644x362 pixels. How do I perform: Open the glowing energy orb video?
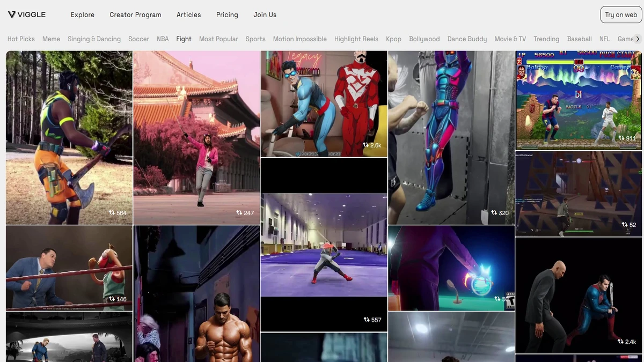(x=451, y=268)
